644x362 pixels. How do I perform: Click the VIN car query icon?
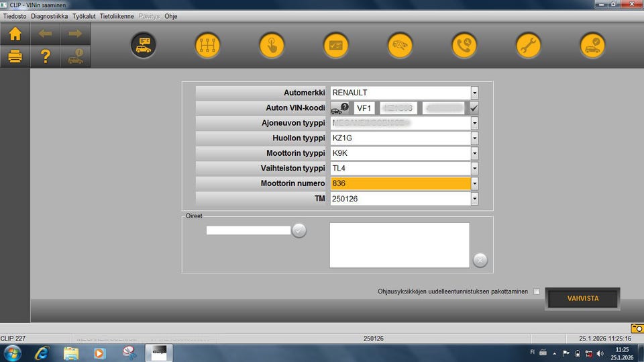tap(339, 108)
